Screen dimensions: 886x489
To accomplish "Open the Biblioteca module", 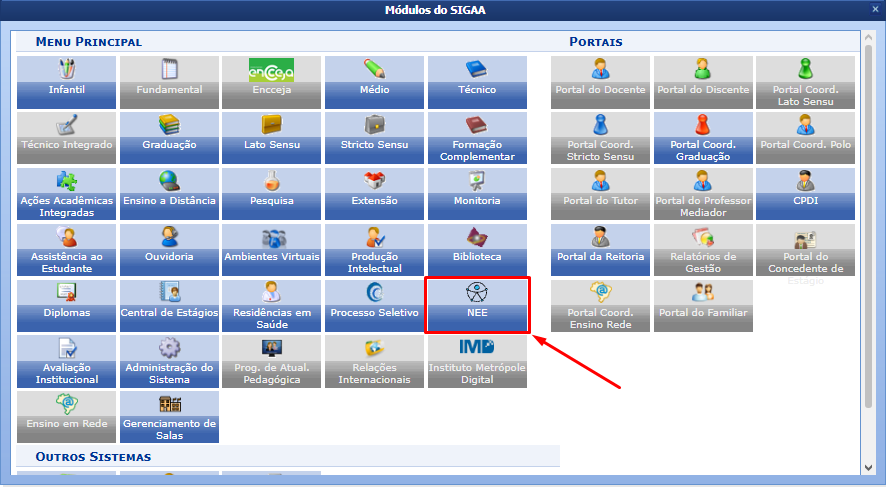I will pyautogui.click(x=477, y=250).
